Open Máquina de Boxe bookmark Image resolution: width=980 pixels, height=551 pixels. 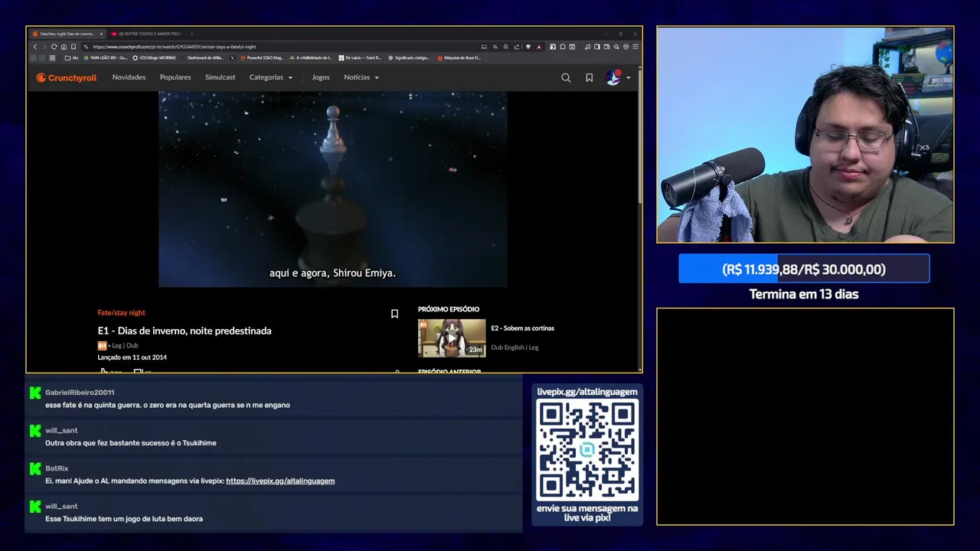click(459, 58)
